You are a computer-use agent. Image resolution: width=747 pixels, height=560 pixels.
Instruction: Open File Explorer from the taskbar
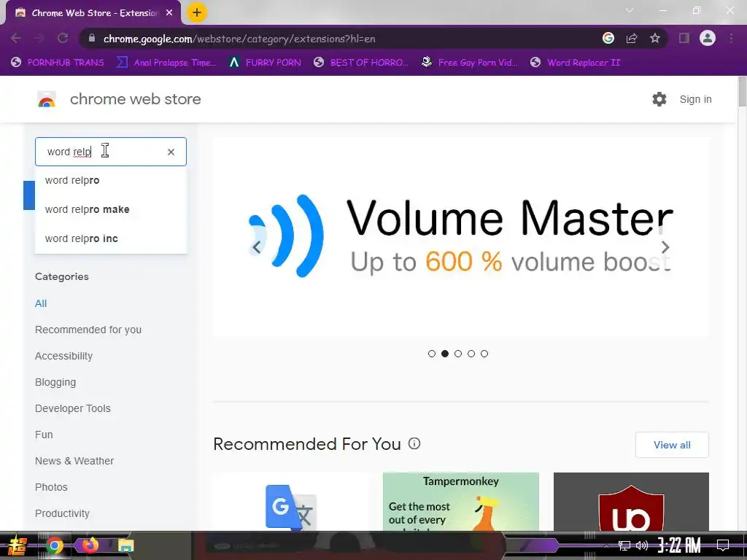tap(125, 545)
